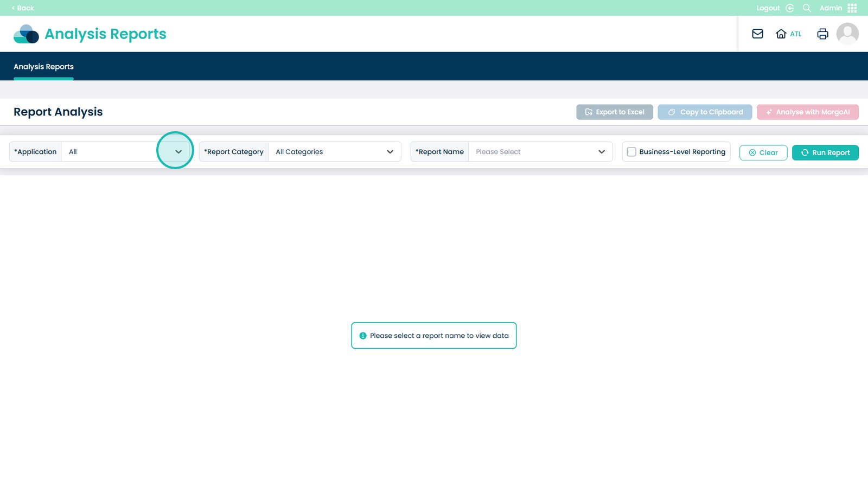Expand the Application dropdown
The image size is (868, 488).
click(x=126, y=152)
